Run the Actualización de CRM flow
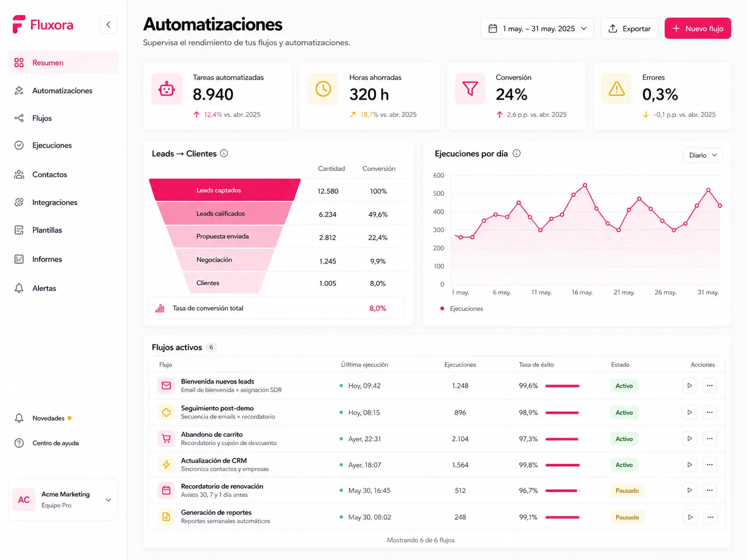 click(690, 465)
